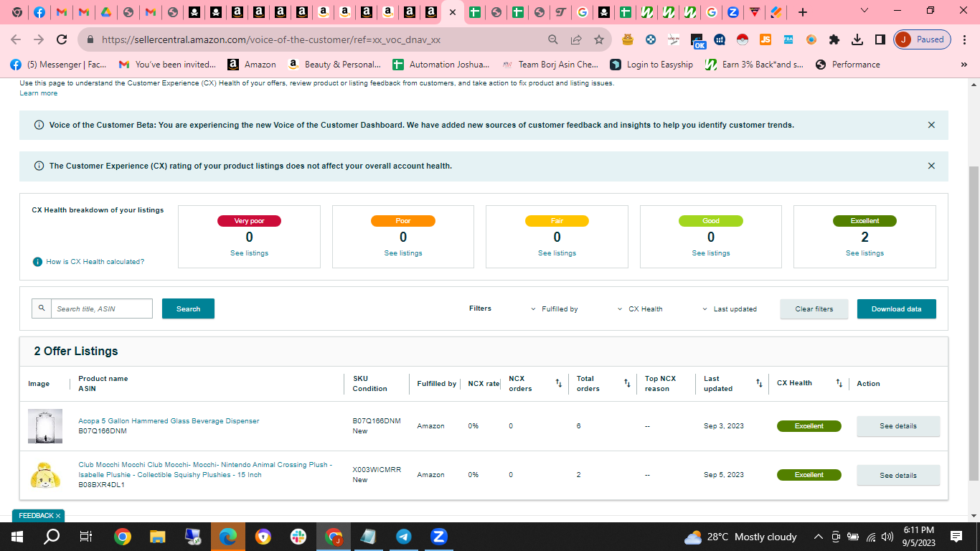Expand the CX Health filter dropdown
This screenshot has height=551, width=980.
(640, 309)
